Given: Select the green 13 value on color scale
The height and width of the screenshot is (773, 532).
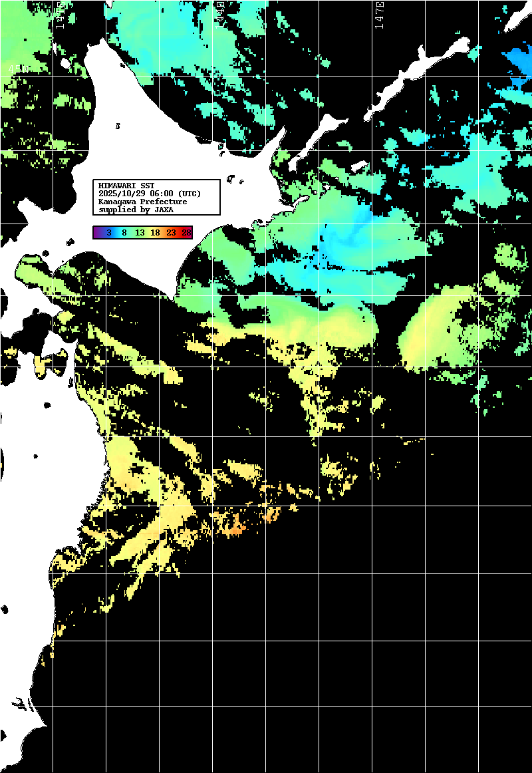Looking at the screenshot, I should tap(140, 232).
